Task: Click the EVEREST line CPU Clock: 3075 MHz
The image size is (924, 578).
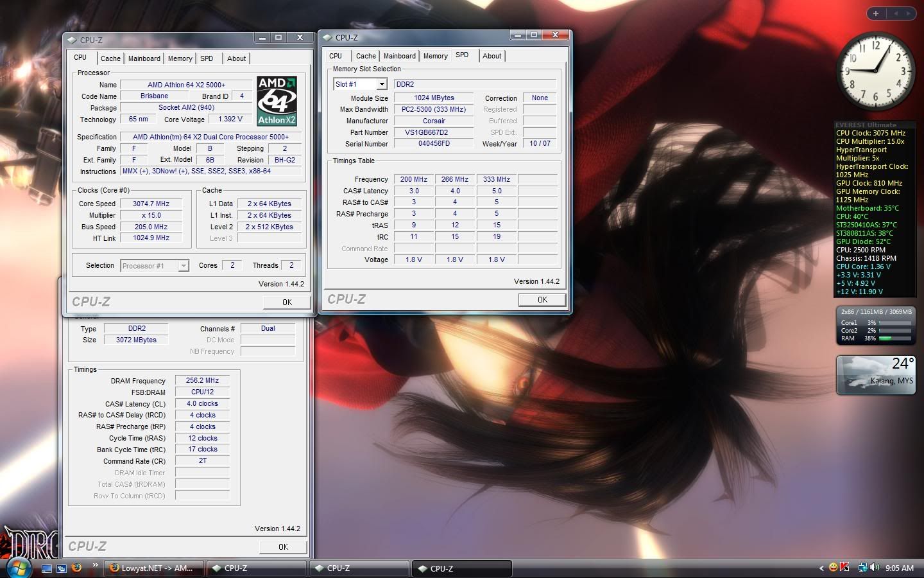Action: (871, 133)
